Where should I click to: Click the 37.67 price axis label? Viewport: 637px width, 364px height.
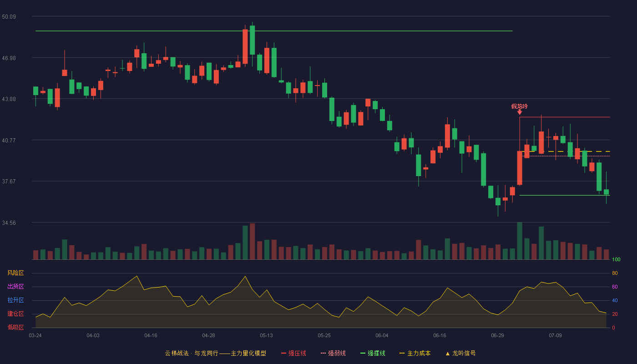[x=9, y=182]
